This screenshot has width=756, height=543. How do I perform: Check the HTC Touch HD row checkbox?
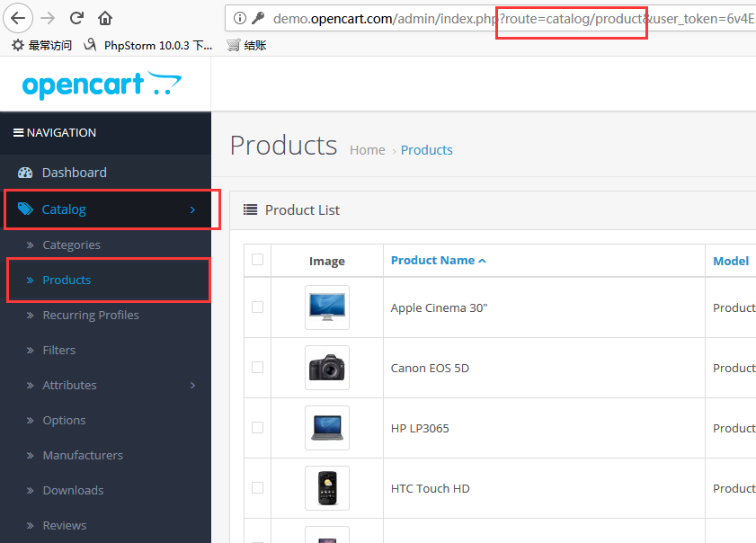(x=257, y=488)
